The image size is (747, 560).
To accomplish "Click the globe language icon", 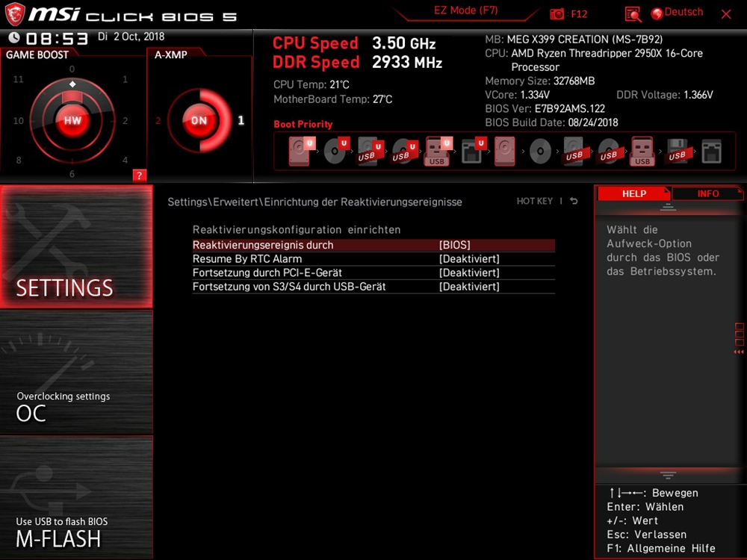I will (x=657, y=13).
